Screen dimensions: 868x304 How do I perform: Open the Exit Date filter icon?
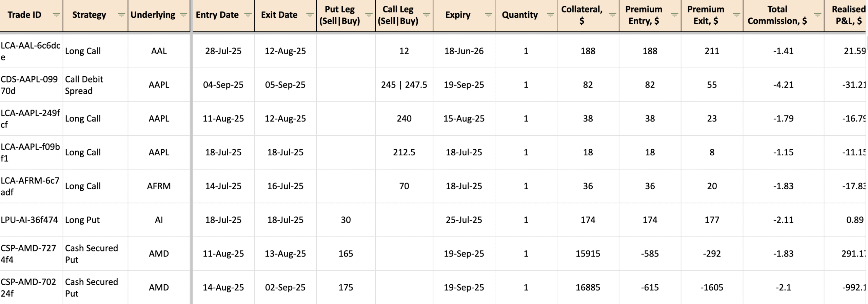310,15
